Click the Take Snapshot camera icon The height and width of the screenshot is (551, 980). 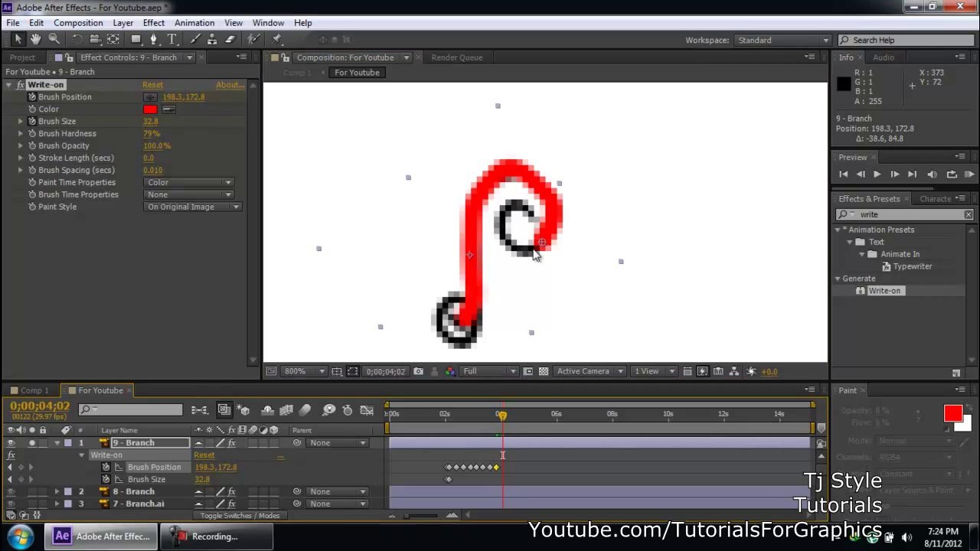click(x=418, y=371)
